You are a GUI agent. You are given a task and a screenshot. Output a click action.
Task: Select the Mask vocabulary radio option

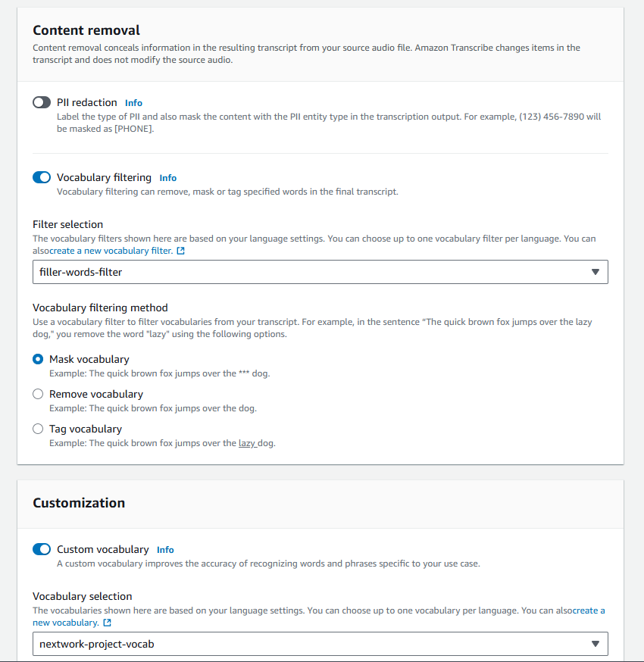[x=38, y=359]
